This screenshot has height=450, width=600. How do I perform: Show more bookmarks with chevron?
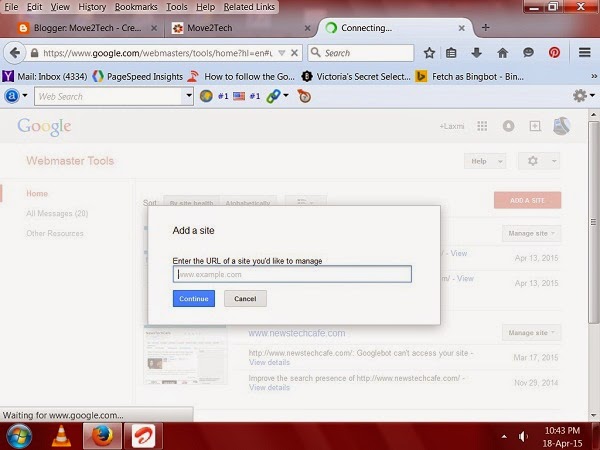coord(593,77)
